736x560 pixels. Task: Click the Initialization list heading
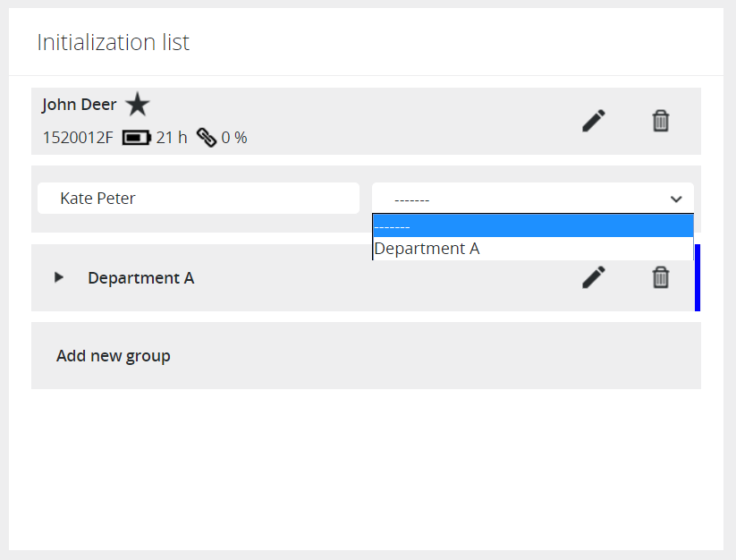[x=113, y=42]
